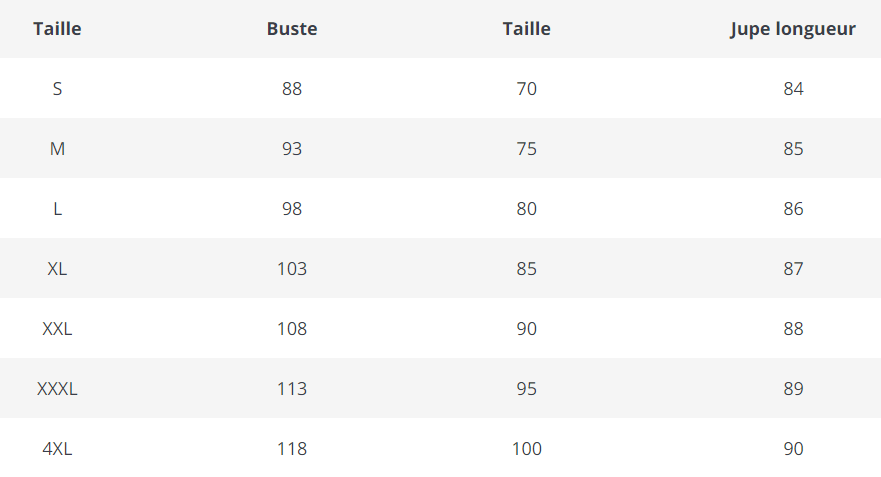Image resolution: width=881 pixels, height=477 pixels.
Task: Click the Buste column header
Action: pyautogui.click(x=292, y=29)
